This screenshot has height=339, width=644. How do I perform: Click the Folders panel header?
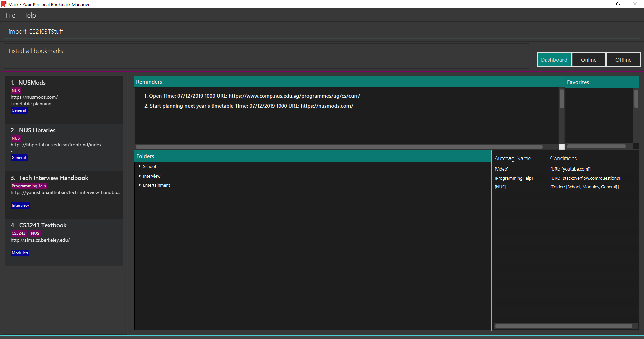pos(313,156)
